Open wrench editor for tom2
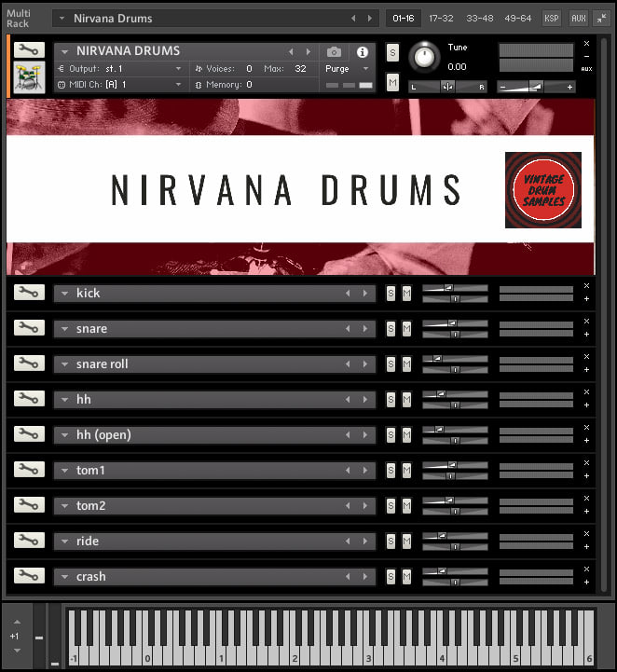 (29, 505)
